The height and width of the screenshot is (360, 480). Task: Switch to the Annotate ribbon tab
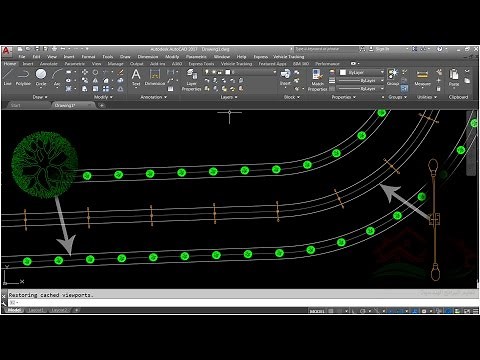(x=49, y=64)
